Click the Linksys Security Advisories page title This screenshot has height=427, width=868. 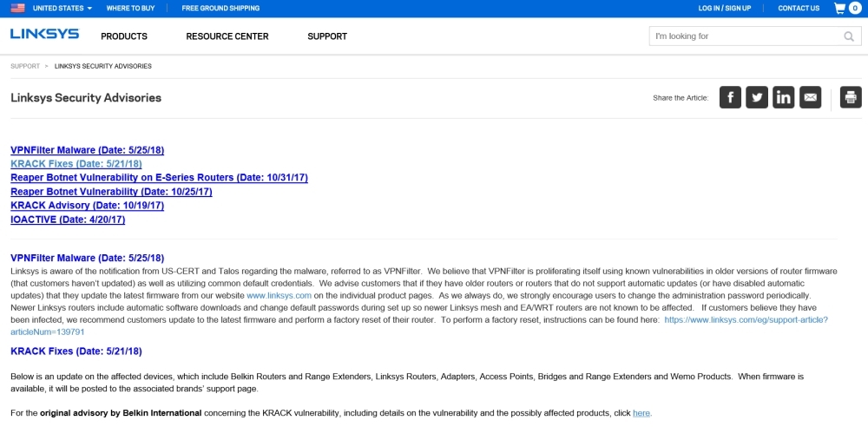coord(86,98)
